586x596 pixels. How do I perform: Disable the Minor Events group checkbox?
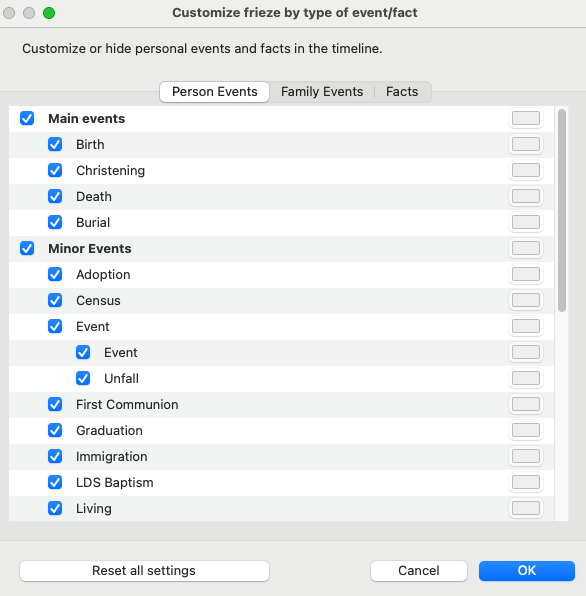pos(27,248)
